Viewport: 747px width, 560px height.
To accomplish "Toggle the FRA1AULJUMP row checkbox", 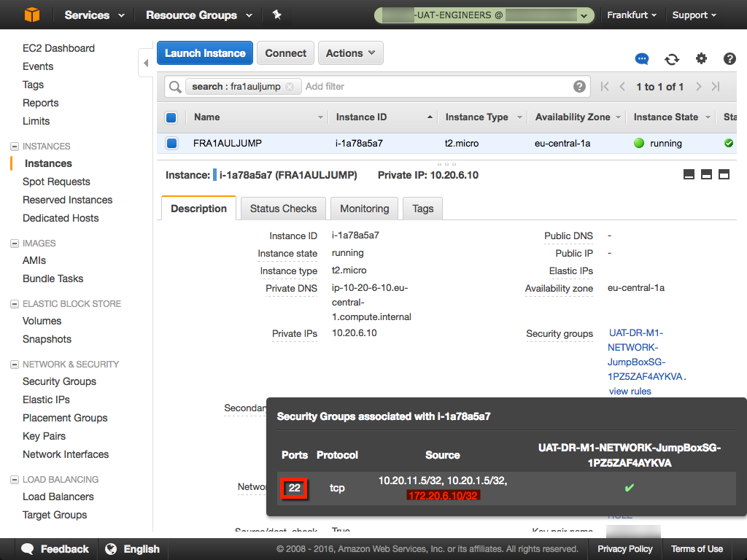I will [171, 143].
